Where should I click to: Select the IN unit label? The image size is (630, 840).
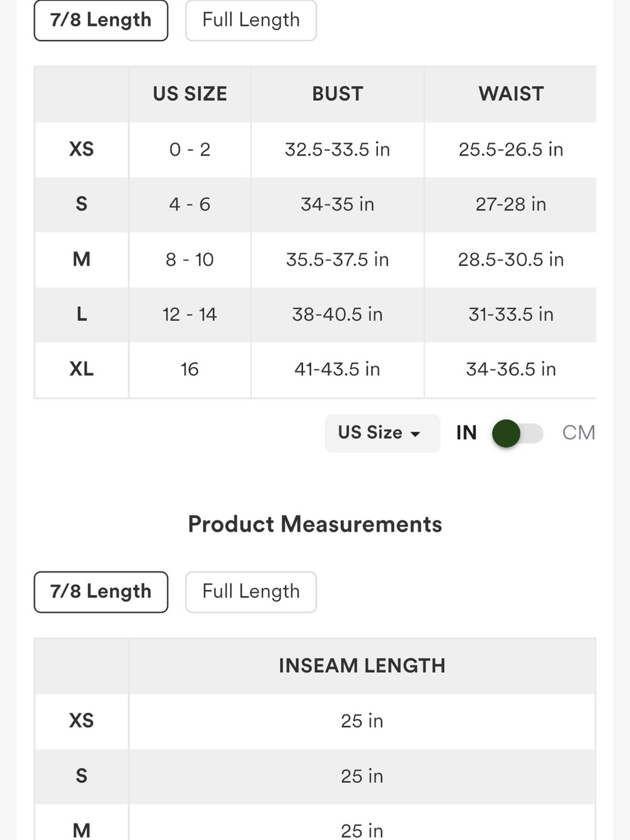click(x=466, y=433)
